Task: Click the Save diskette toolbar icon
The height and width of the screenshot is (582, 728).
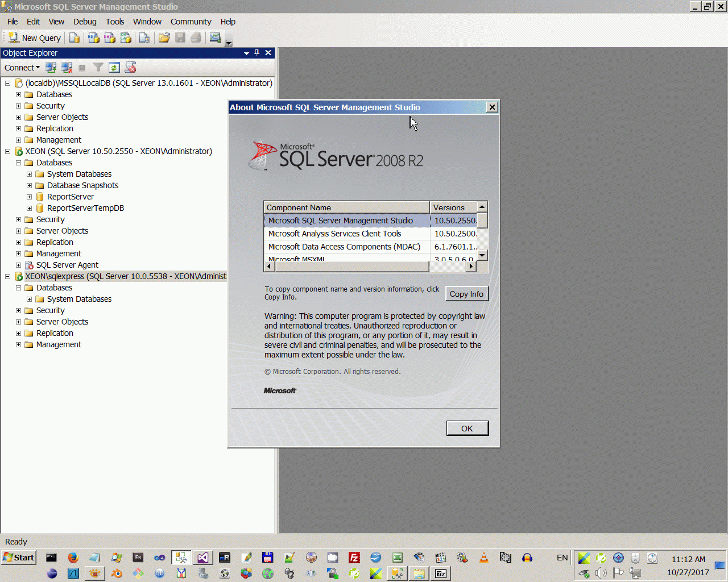Action: pos(180,38)
